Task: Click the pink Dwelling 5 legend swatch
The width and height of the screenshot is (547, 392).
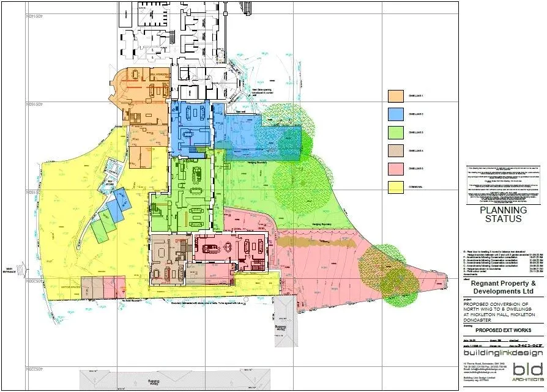Action: 396,168
